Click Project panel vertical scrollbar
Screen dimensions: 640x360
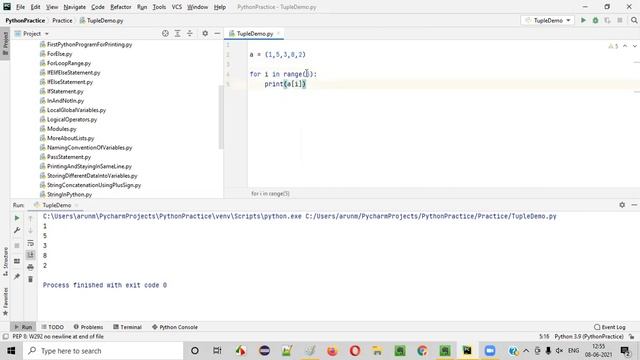click(221, 117)
